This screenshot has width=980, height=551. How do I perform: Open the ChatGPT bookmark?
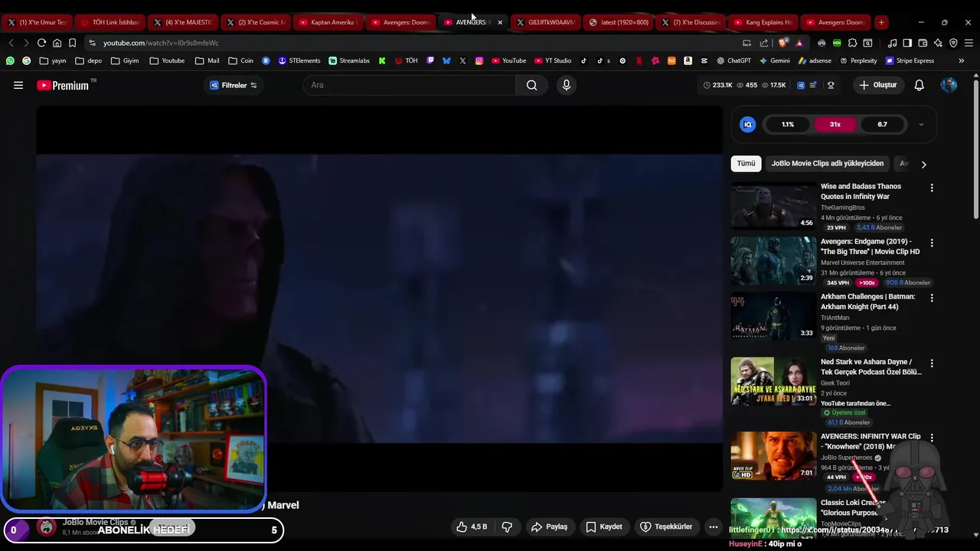coord(733,60)
